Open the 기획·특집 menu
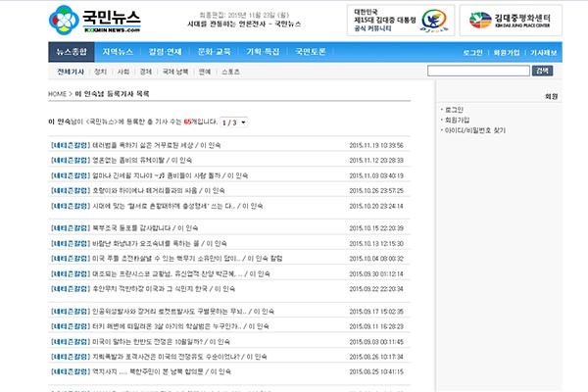Image resolution: width=588 pixels, height=392 pixels. [x=263, y=52]
